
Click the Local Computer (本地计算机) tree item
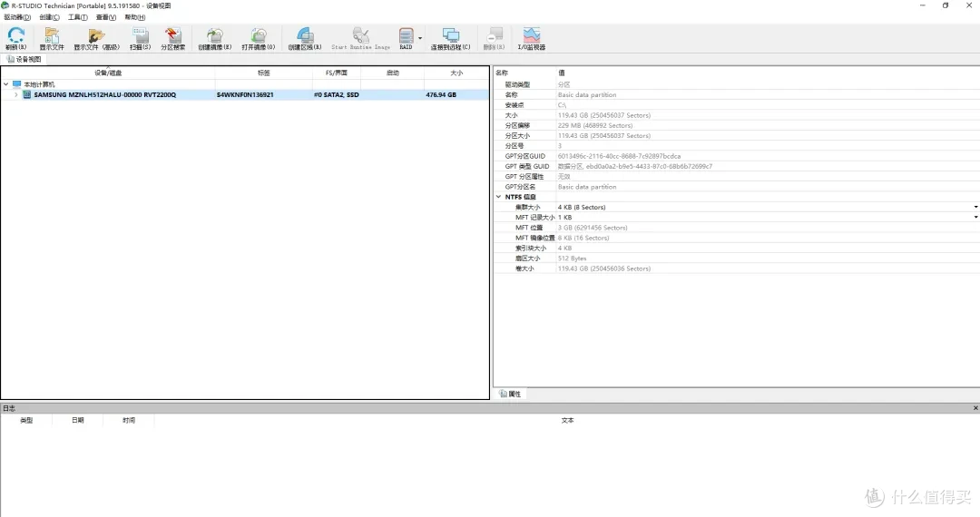point(39,84)
